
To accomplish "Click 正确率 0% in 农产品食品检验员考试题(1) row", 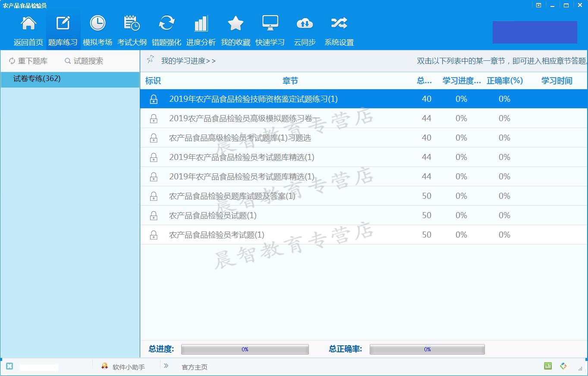I will point(505,235).
